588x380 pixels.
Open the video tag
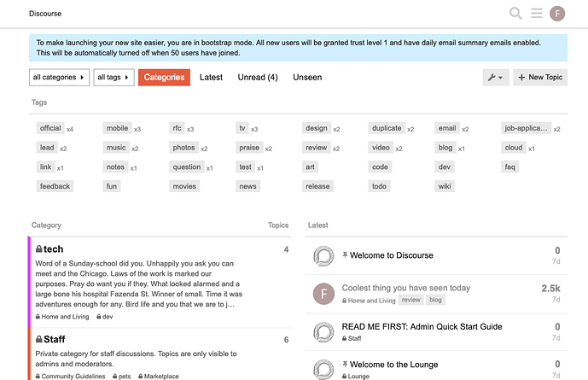click(381, 148)
